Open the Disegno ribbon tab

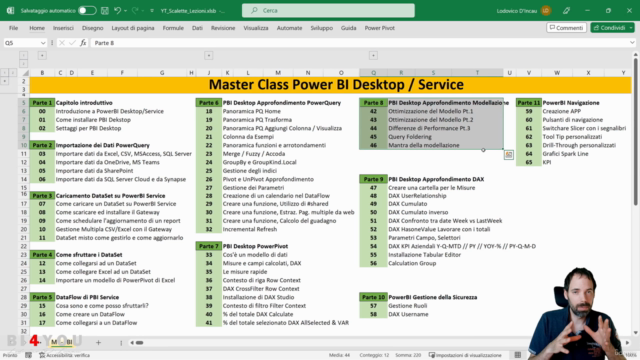[x=92, y=28]
